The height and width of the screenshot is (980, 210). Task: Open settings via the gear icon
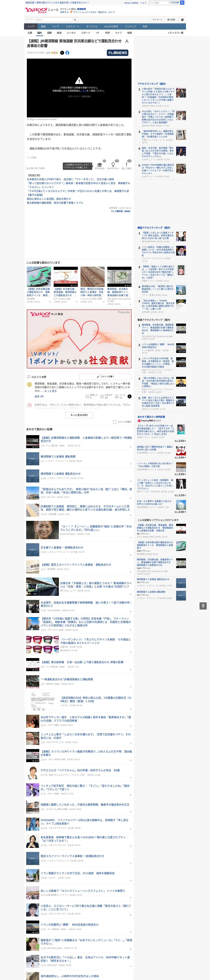click(182, 20)
